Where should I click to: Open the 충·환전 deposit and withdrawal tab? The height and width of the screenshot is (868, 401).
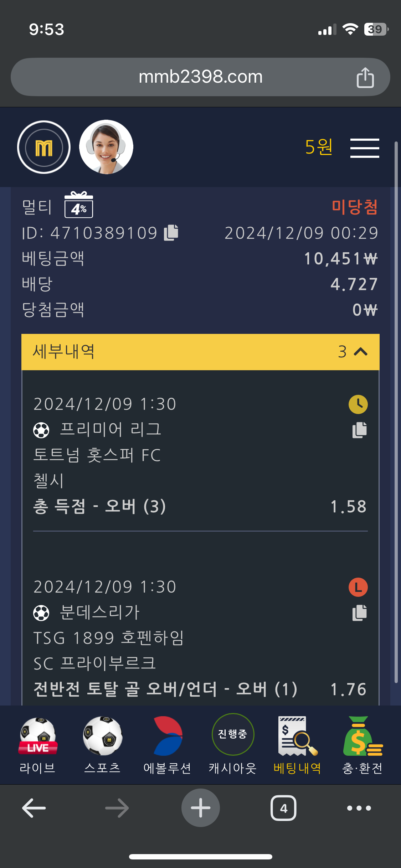[x=362, y=745]
